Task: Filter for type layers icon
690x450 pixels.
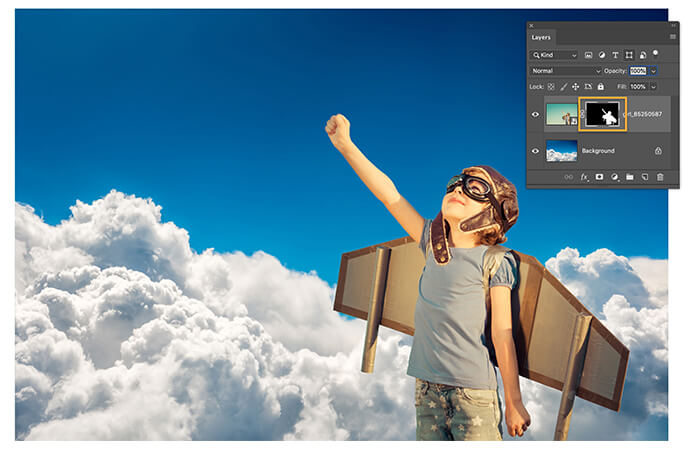Action: (615, 55)
